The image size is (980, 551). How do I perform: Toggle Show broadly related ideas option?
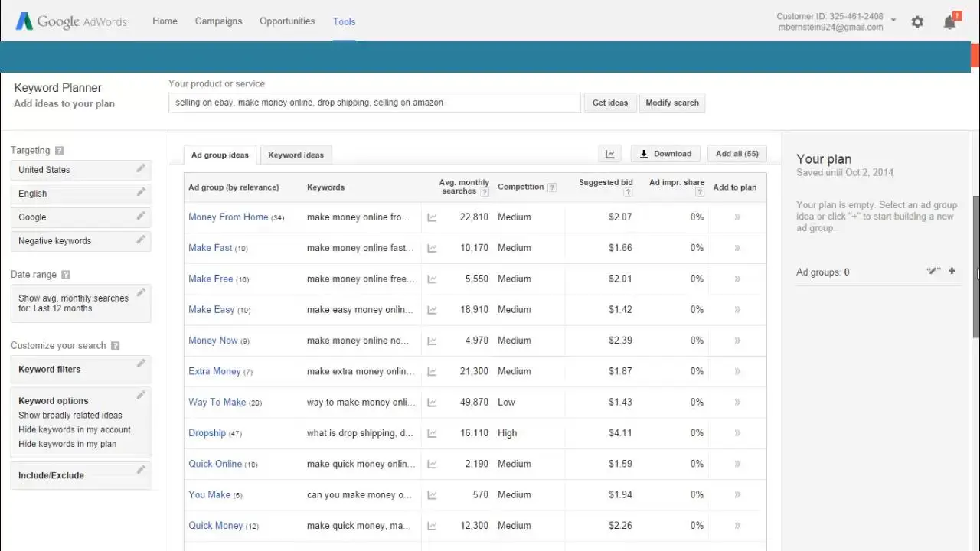70,416
